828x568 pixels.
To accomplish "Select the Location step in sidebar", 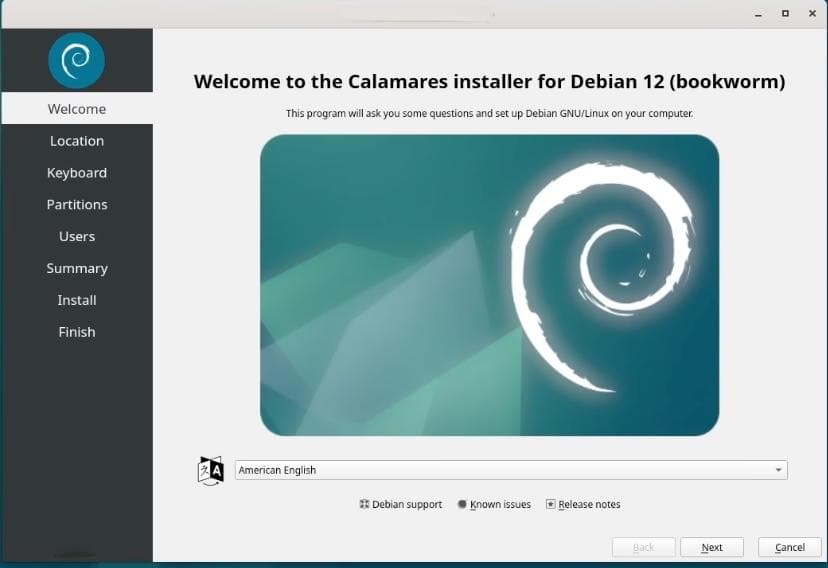I will pyautogui.click(x=77, y=141).
